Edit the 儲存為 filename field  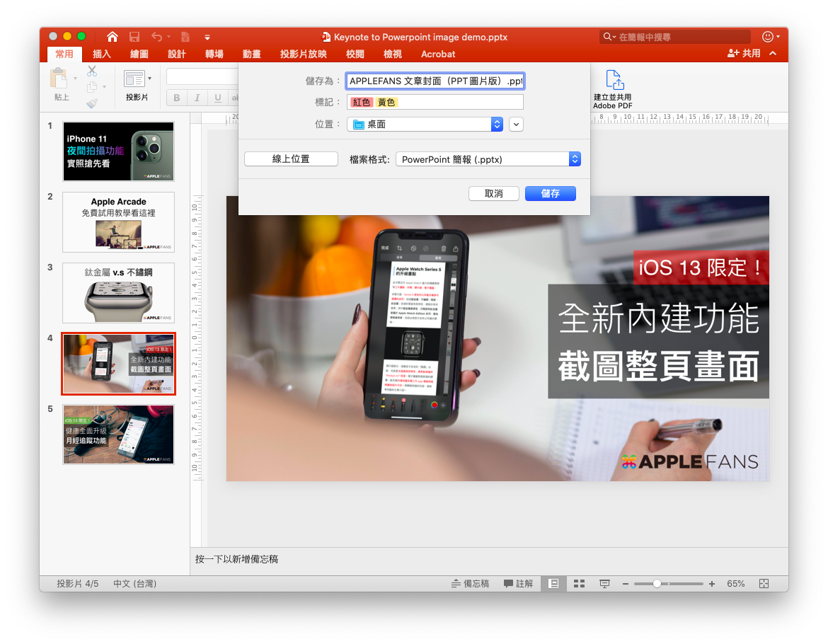(435, 81)
